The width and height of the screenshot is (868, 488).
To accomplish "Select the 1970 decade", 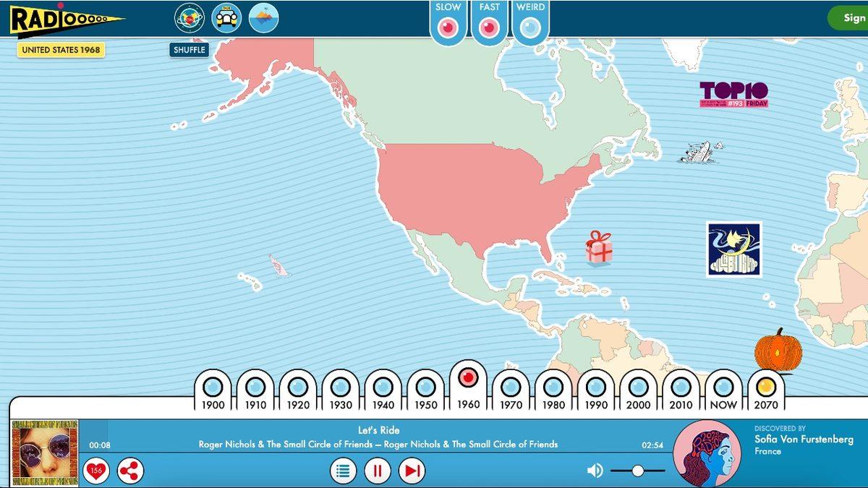I will point(511,388).
